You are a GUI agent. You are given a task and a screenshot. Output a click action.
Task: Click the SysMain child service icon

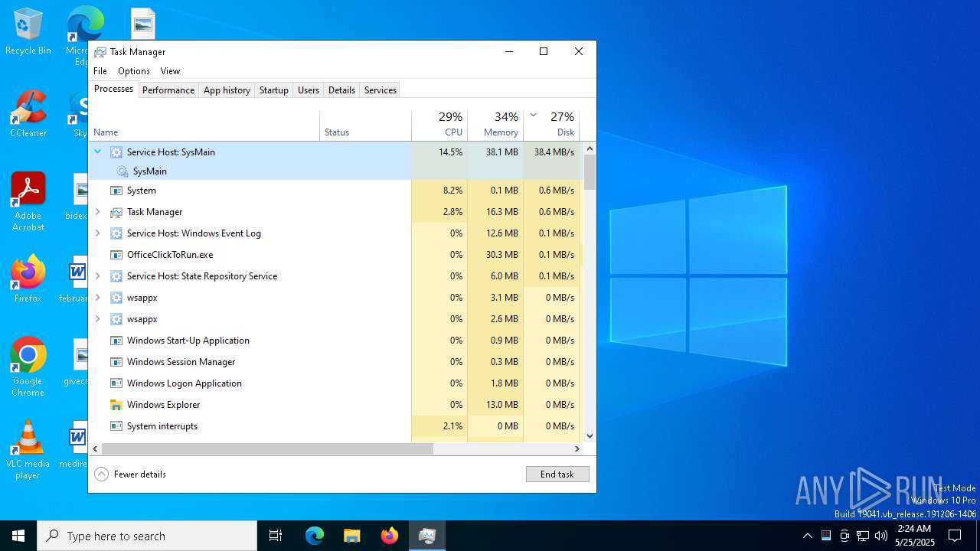[x=122, y=171]
